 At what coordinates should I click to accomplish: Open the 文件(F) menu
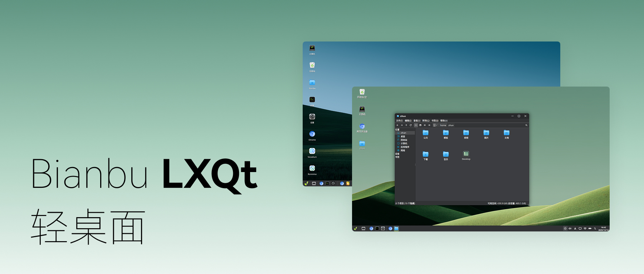[x=399, y=121]
